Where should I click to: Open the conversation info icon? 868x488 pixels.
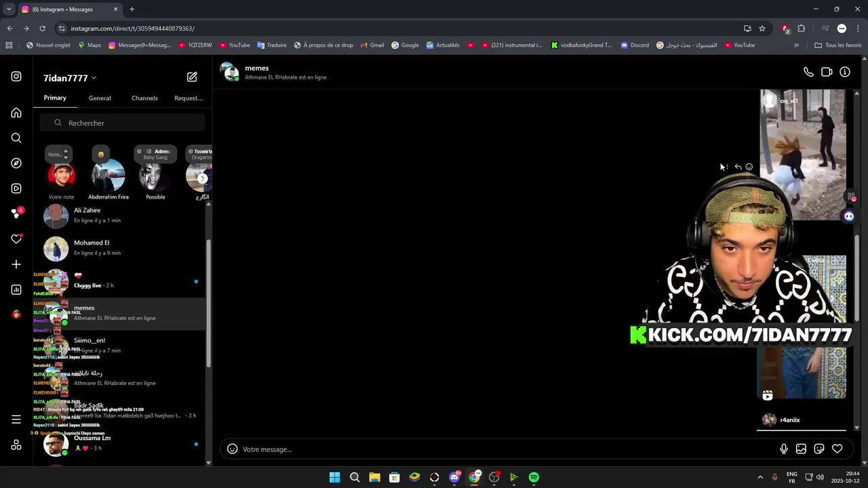pyautogui.click(x=845, y=72)
